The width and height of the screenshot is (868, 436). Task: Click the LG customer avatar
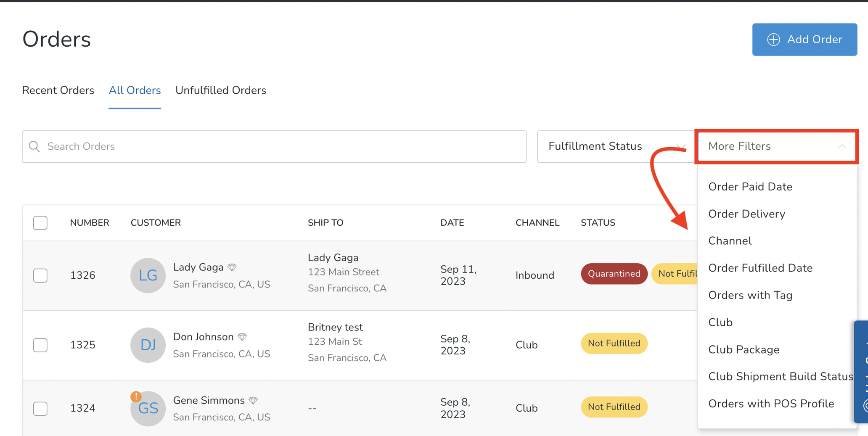[148, 275]
